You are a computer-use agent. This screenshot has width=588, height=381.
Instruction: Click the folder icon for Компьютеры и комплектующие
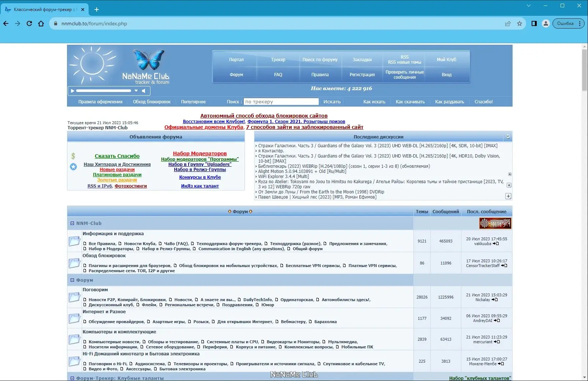click(74, 339)
